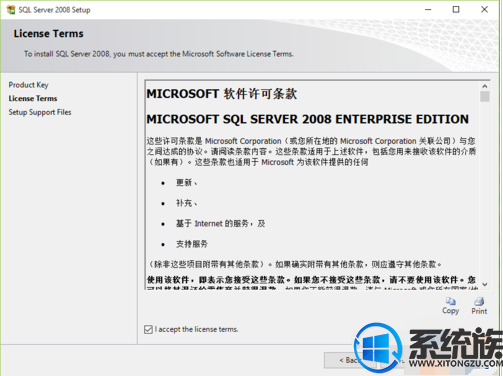
Task: Minimize the SQL Server 2008 Setup window
Action: (428, 9)
